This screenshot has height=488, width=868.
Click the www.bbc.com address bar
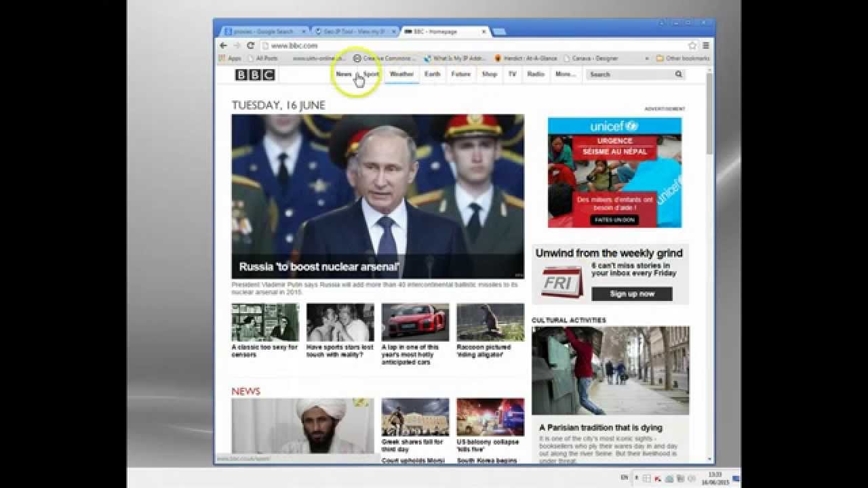(x=473, y=45)
